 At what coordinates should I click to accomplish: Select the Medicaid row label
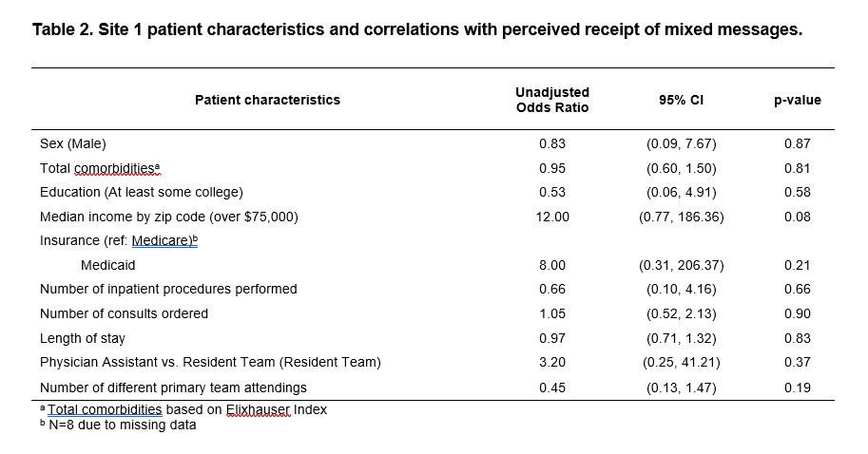[107, 265]
